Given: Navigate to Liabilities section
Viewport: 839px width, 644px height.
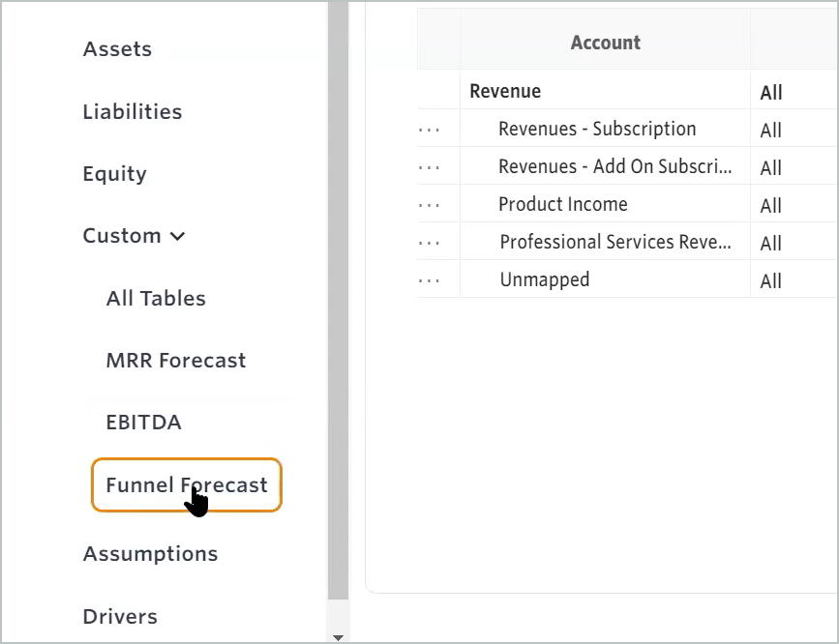Looking at the screenshot, I should pyautogui.click(x=132, y=112).
